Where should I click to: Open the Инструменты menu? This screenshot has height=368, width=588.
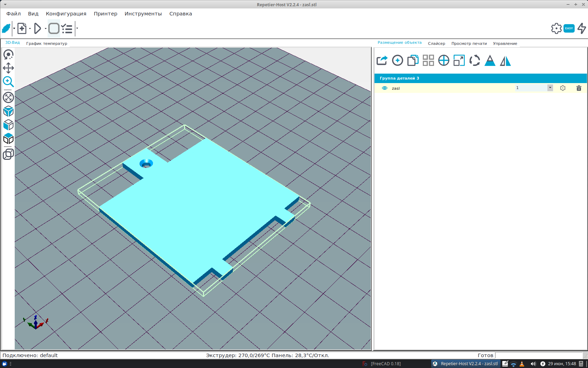[143, 14]
